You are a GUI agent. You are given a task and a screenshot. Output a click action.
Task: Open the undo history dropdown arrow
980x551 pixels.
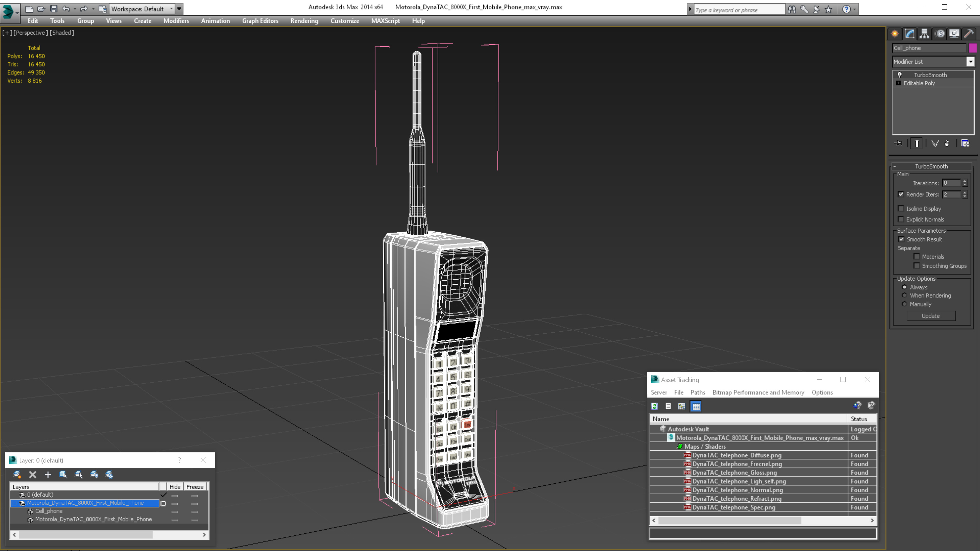click(75, 9)
